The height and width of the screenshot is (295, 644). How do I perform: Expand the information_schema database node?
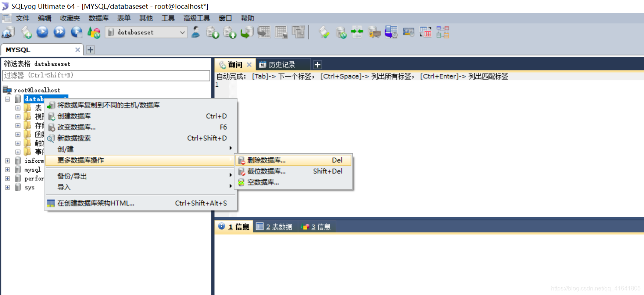tap(7, 161)
